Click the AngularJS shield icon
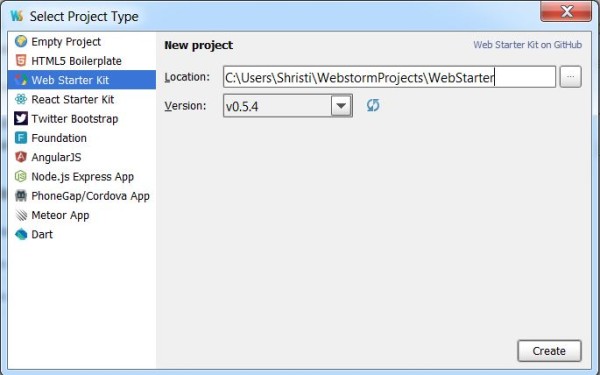This screenshot has height=375, width=600. point(21,157)
